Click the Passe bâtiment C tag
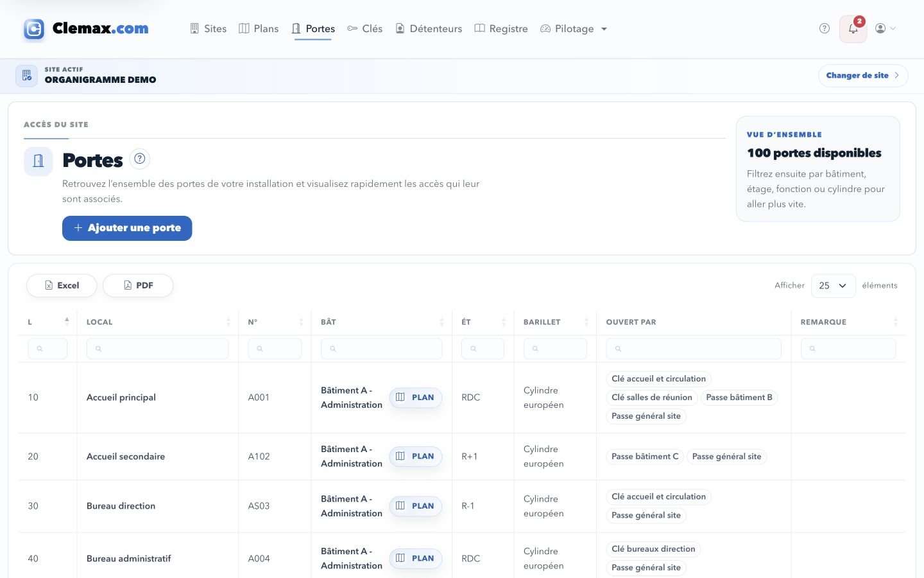The height and width of the screenshot is (578, 924). [645, 457]
